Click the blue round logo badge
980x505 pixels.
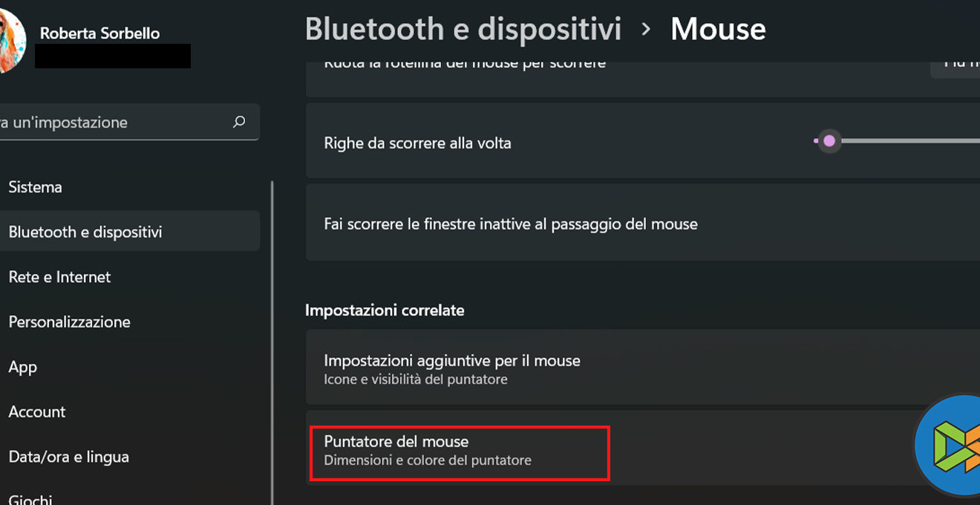tap(949, 446)
